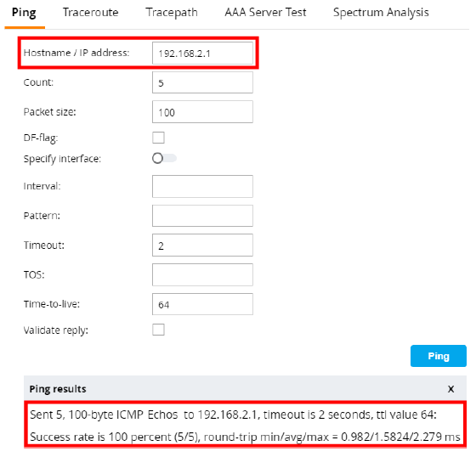Toggle the Specify interface switch
This screenshot has width=476, height=457.
tap(164, 158)
